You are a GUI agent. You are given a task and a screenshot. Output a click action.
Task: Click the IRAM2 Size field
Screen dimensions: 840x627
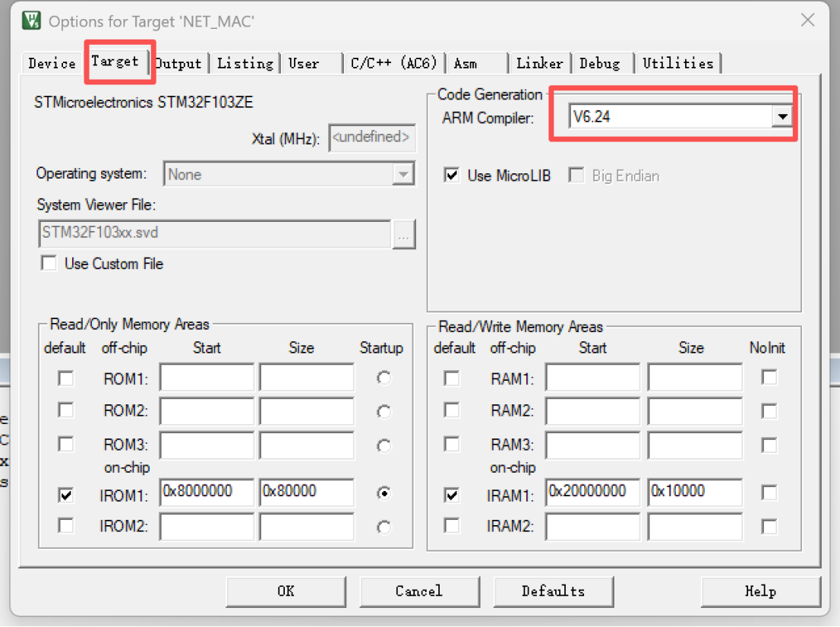click(x=695, y=526)
